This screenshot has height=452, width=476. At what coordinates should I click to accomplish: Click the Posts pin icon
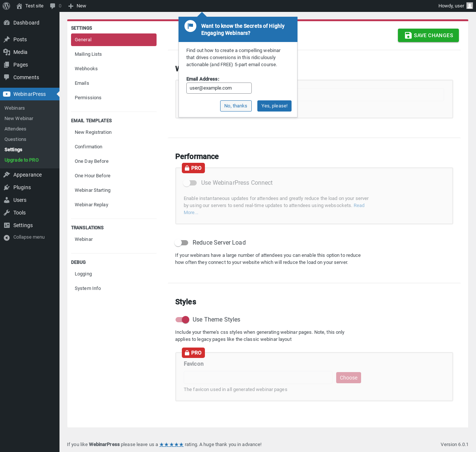pos(7,39)
